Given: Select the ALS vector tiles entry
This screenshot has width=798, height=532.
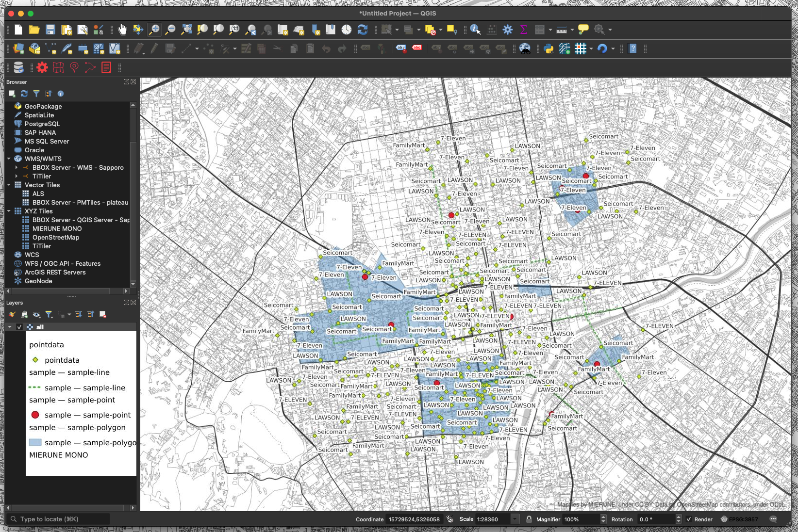Looking at the screenshot, I should coord(38,193).
